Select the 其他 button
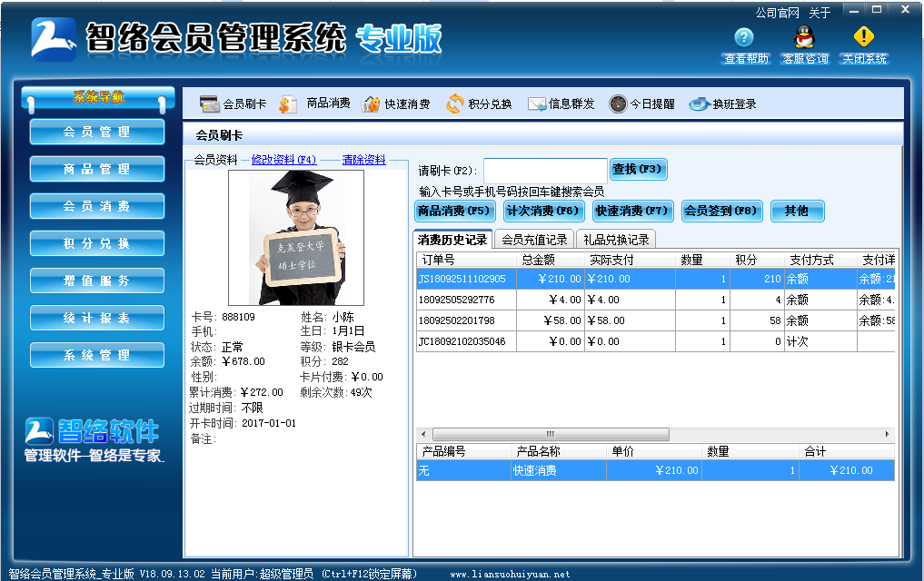The width and height of the screenshot is (924, 581). 799,209
